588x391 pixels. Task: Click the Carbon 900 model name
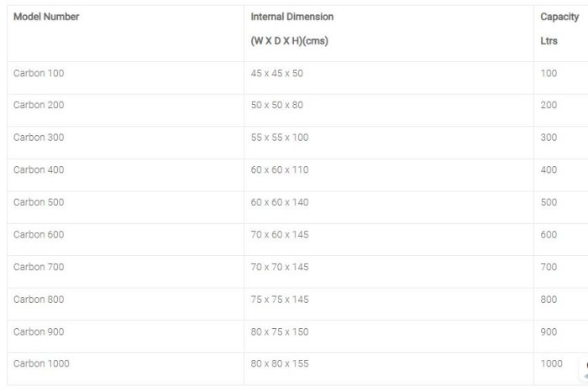coord(39,331)
